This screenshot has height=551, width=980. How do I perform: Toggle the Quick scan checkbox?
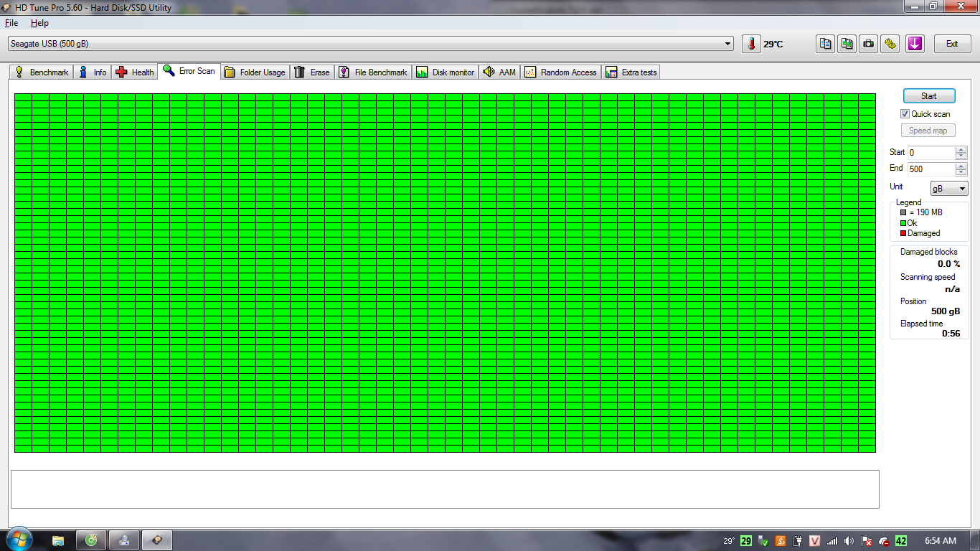(x=905, y=114)
